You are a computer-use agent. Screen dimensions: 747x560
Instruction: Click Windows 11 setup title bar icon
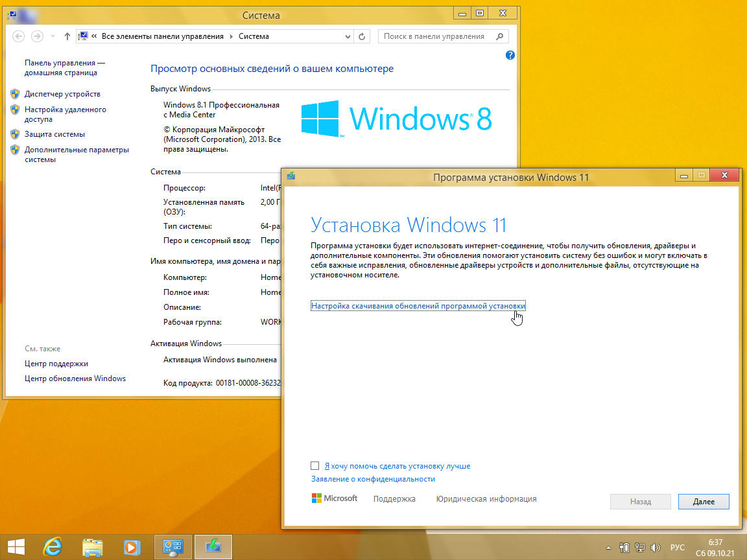point(291,176)
